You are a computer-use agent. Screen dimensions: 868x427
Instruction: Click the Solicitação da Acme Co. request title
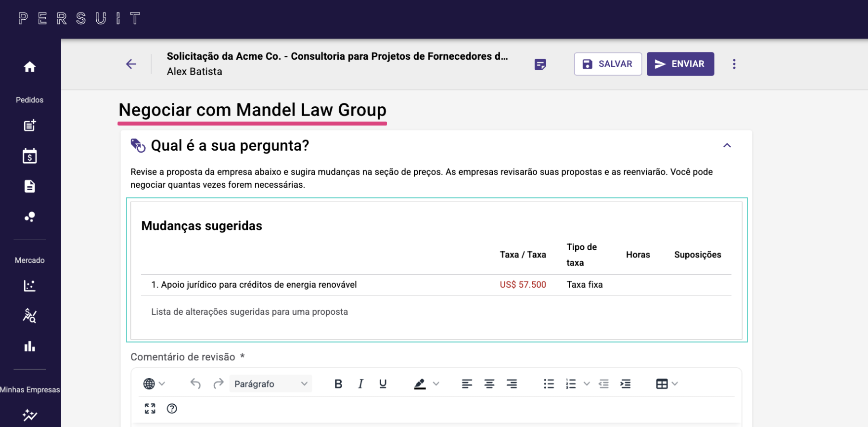tap(337, 56)
